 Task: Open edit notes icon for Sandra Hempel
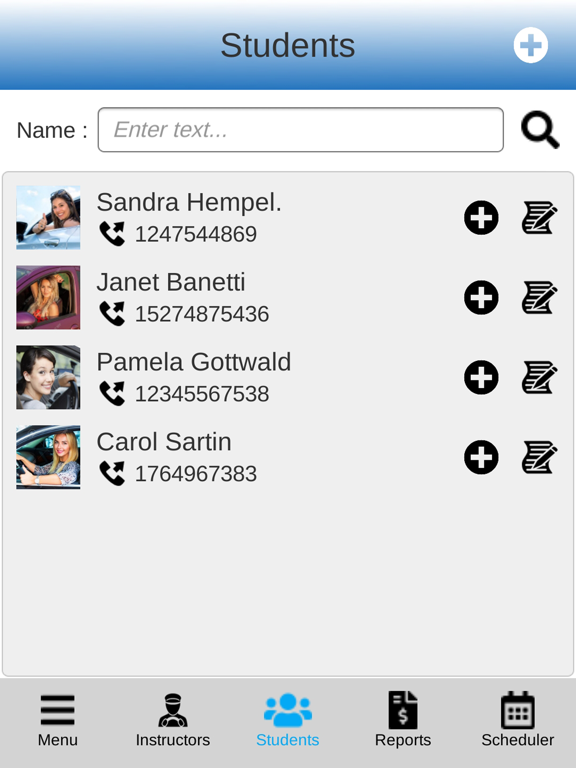click(539, 217)
